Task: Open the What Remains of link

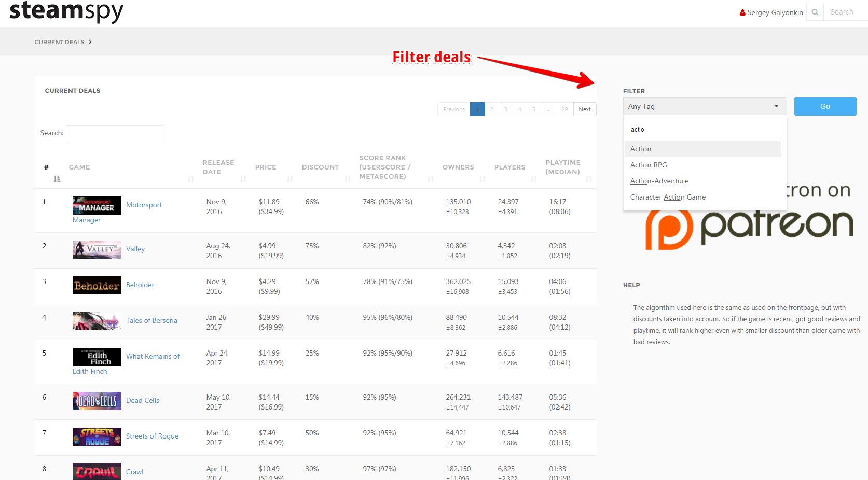Action: coord(153,357)
